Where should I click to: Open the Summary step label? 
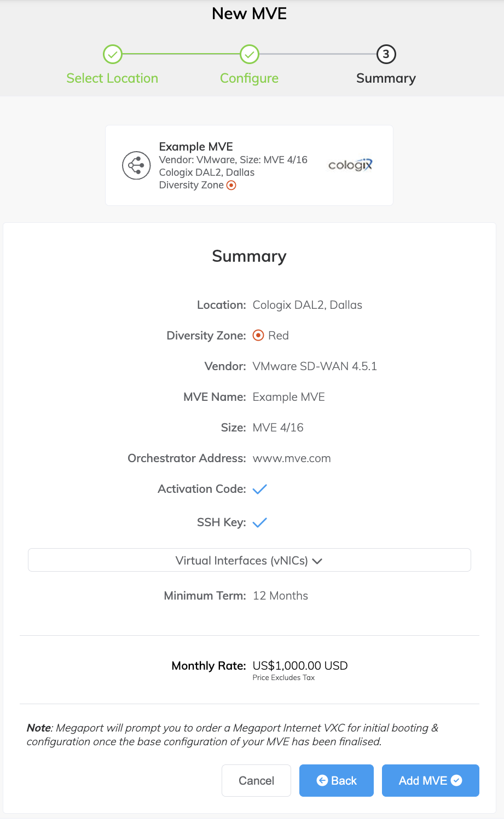tap(386, 78)
